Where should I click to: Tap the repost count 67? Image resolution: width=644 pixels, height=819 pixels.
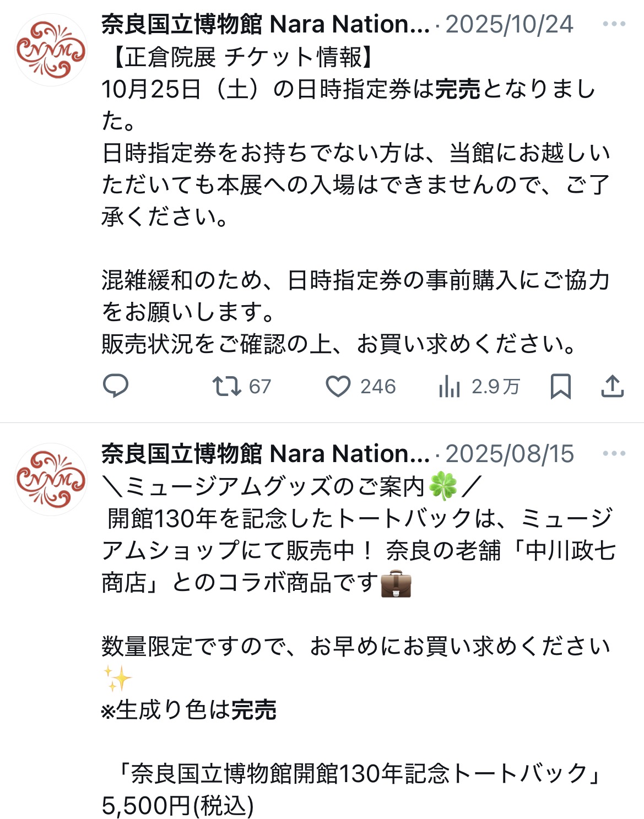pos(260,387)
